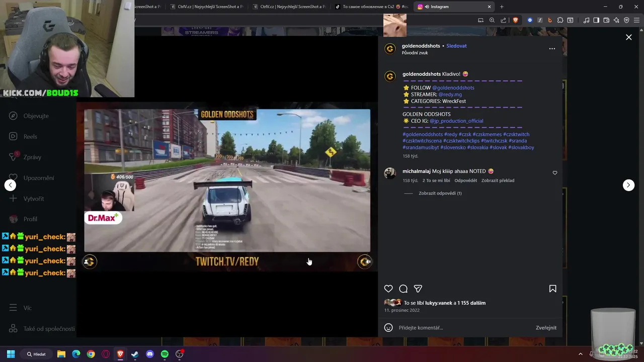Expand replies via Zobrazit odpovědi (1)
The width and height of the screenshot is (644, 362).
(440, 193)
